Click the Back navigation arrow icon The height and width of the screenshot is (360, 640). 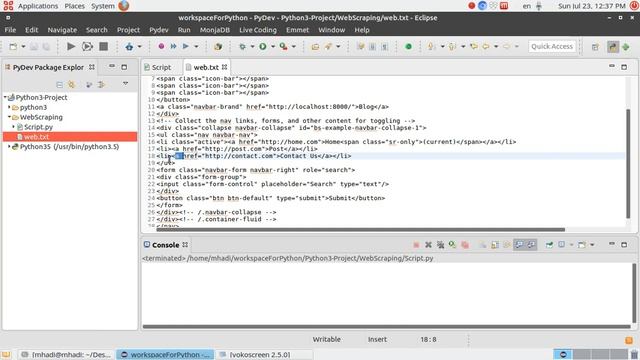click(x=486, y=47)
